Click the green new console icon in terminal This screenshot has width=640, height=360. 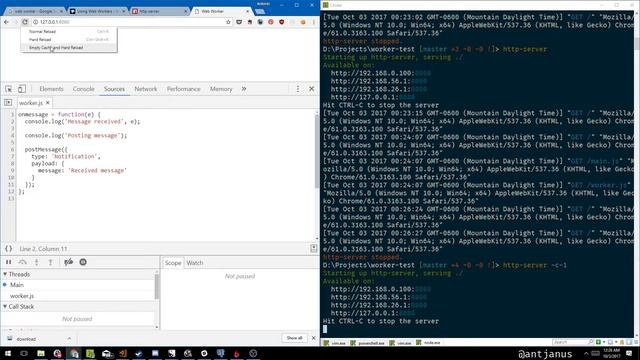click(598, 342)
